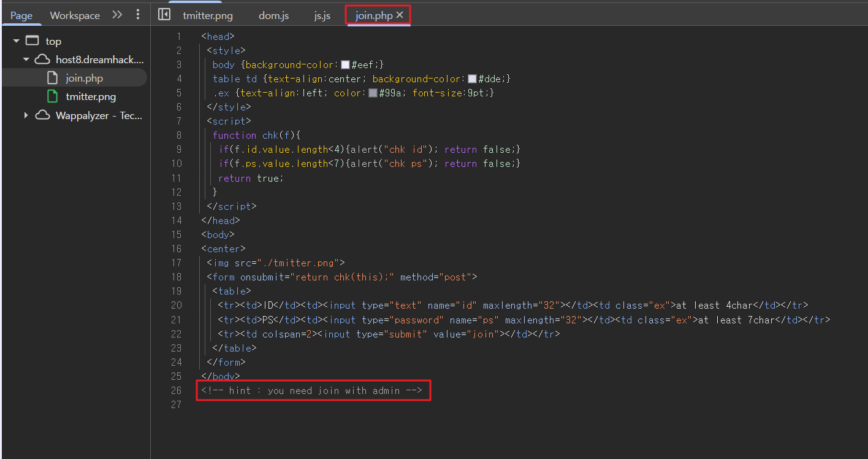Expand the Wappalyzer tree node

tap(26, 115)
